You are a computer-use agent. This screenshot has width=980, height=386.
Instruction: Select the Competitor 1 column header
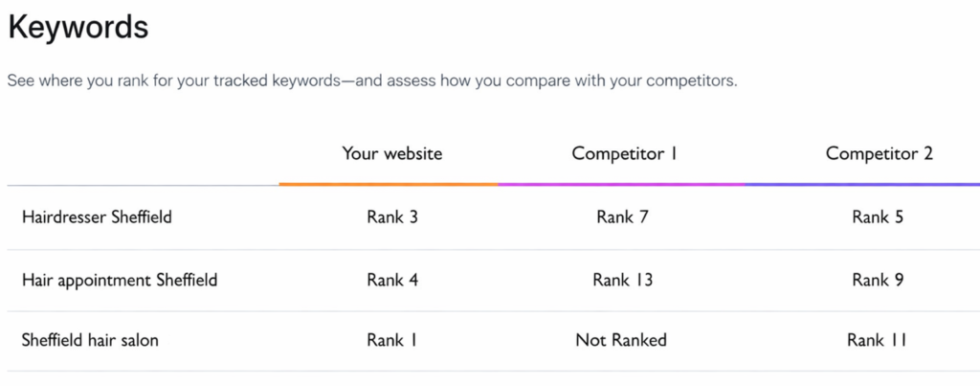(x=624, y=153)
